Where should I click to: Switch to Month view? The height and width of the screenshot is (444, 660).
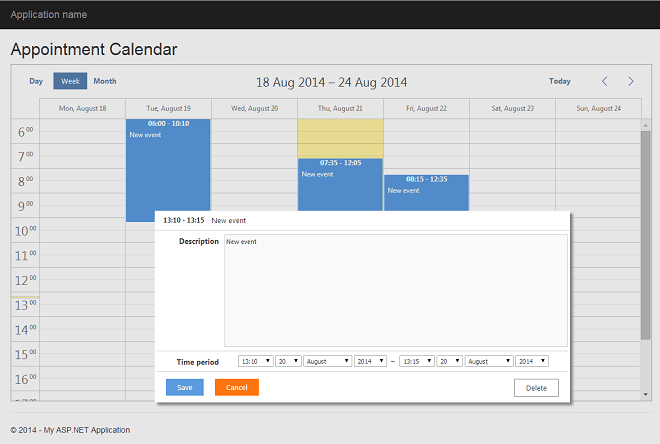(105, 81)
